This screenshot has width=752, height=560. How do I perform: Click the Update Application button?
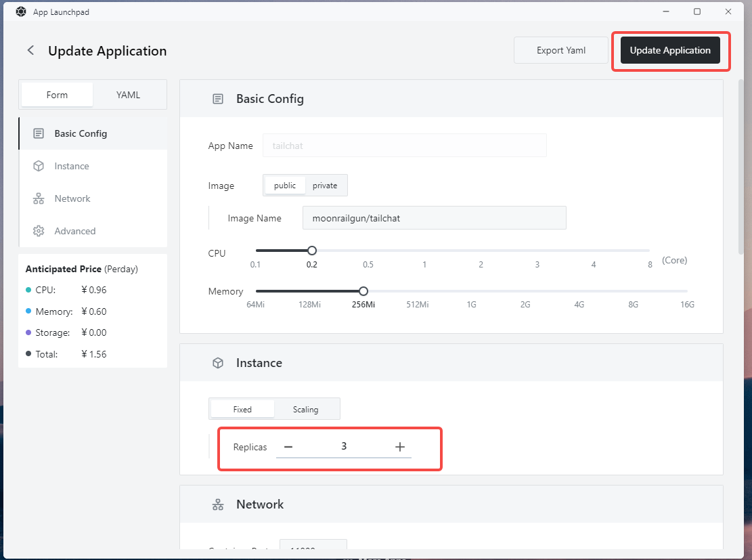tap(670, 50)
